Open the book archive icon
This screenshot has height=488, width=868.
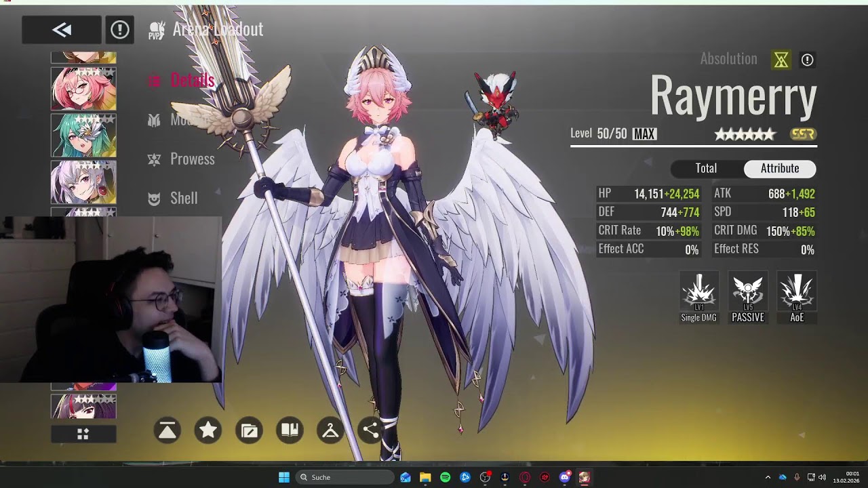(x=290, y=430)
